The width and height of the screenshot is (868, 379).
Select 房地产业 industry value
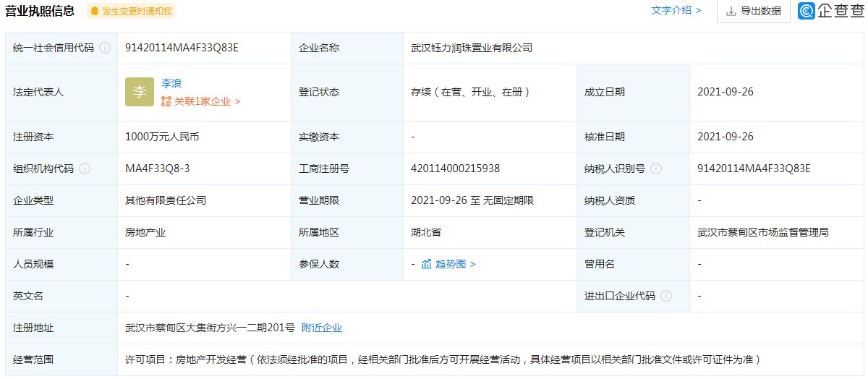(x=145, y=232)
